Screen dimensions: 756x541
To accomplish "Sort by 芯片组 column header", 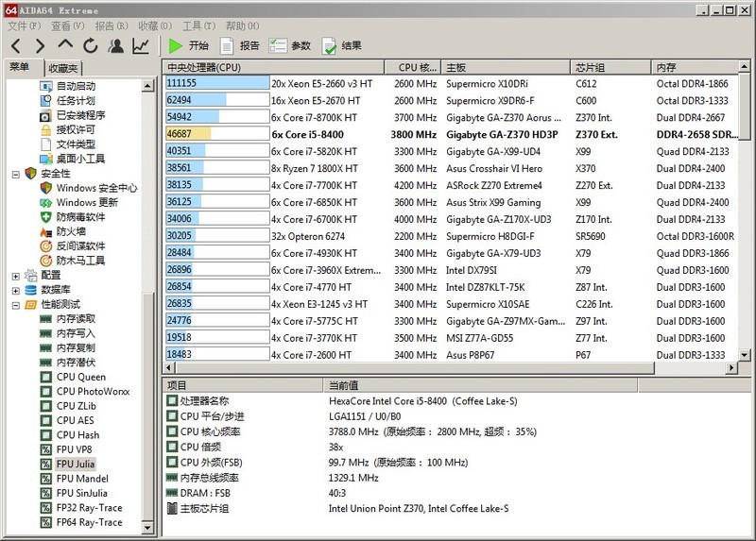I will [x=610, y=67].
